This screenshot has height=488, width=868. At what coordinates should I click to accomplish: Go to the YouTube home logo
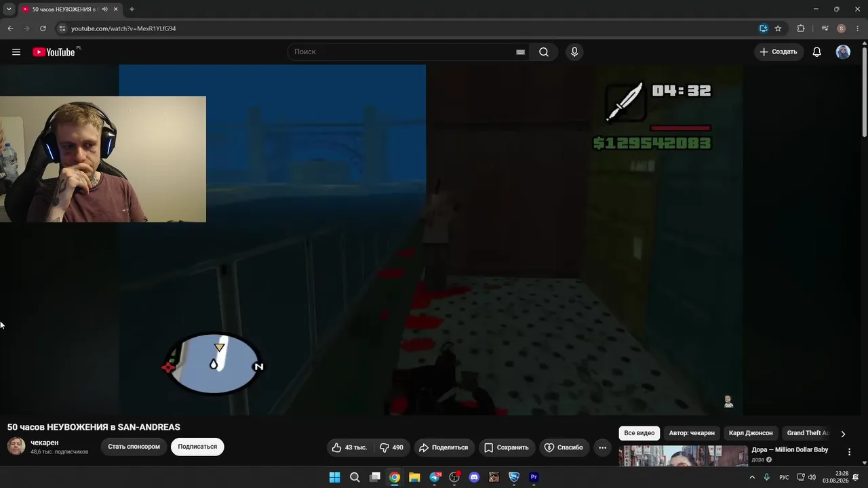(x=54, y=52)
